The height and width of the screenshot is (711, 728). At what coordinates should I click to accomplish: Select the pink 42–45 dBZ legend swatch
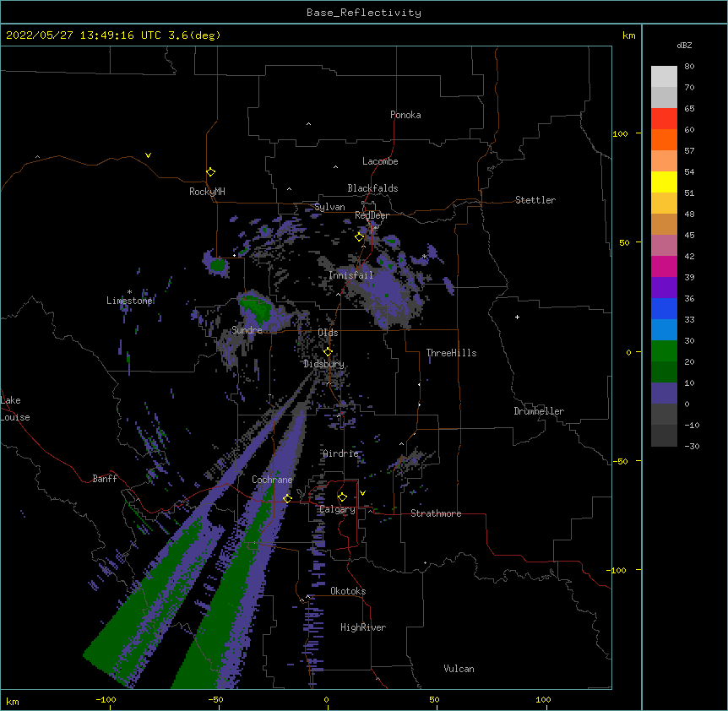point(664,245)
